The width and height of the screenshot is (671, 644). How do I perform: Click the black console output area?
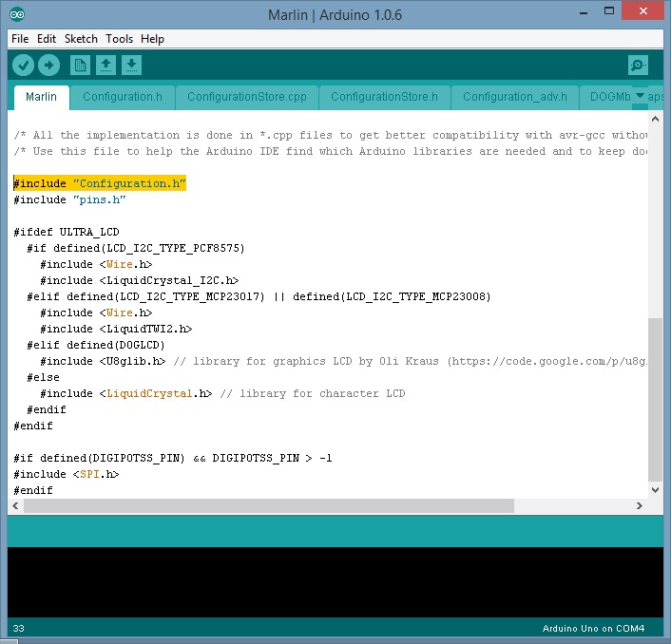click(x=335, y=582)
